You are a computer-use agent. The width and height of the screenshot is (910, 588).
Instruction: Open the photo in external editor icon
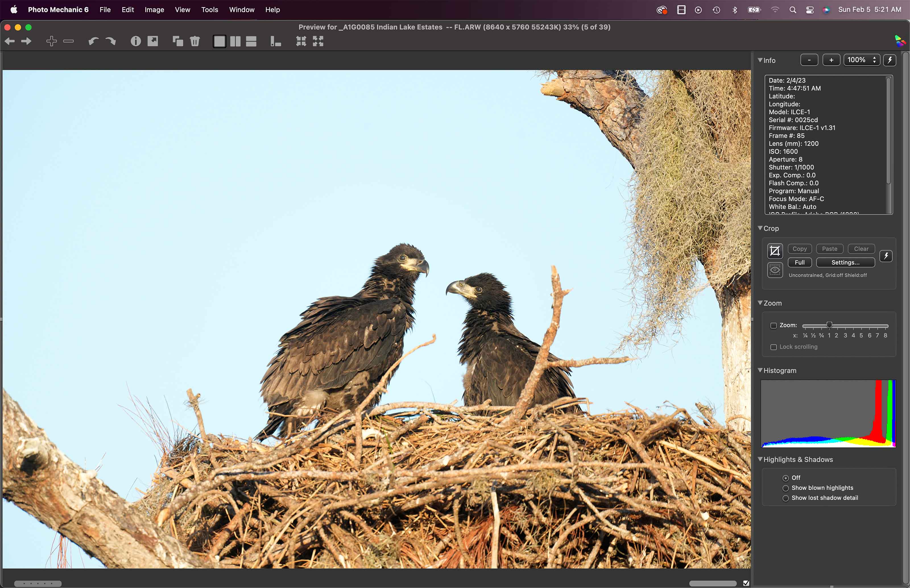(x=153, y=41)
